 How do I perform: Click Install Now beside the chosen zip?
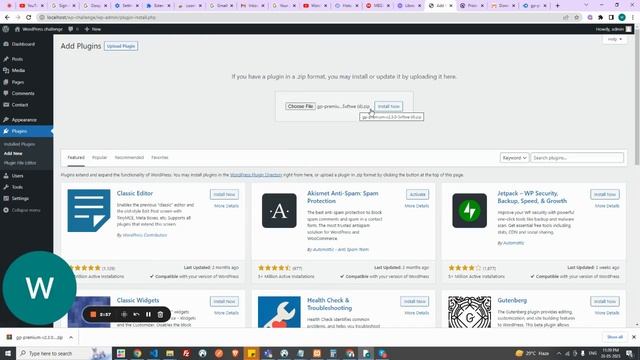click(x=389, y=106)
